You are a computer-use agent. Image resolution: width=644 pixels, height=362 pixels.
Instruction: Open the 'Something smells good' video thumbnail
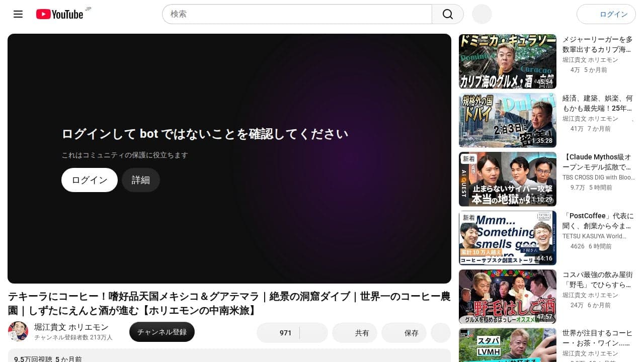(508, 238)
